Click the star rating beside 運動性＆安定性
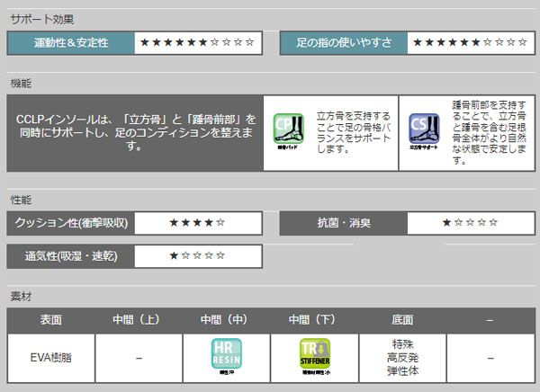 click(198, 43)
